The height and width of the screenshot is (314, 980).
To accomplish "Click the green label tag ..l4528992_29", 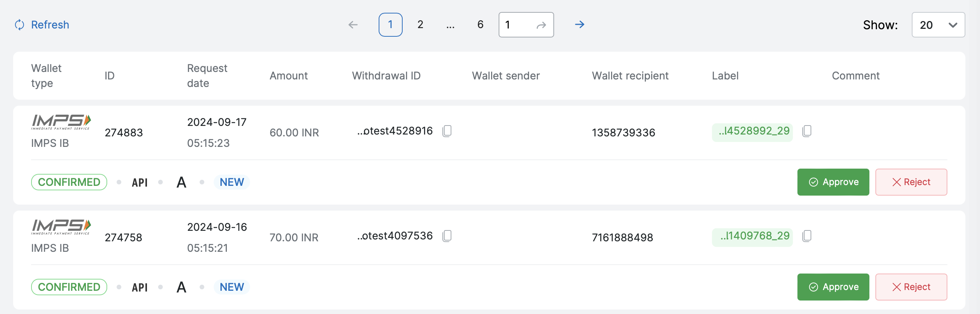I will [x=752, y=132].
